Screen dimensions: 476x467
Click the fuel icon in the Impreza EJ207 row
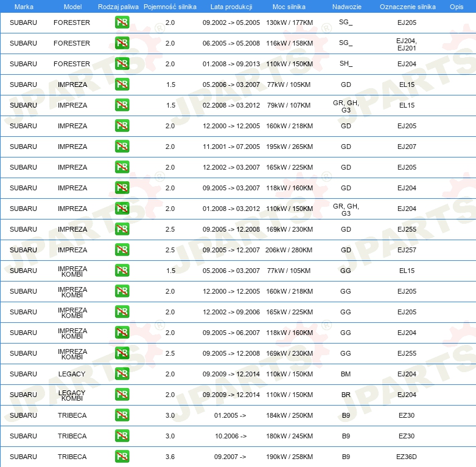122,147
